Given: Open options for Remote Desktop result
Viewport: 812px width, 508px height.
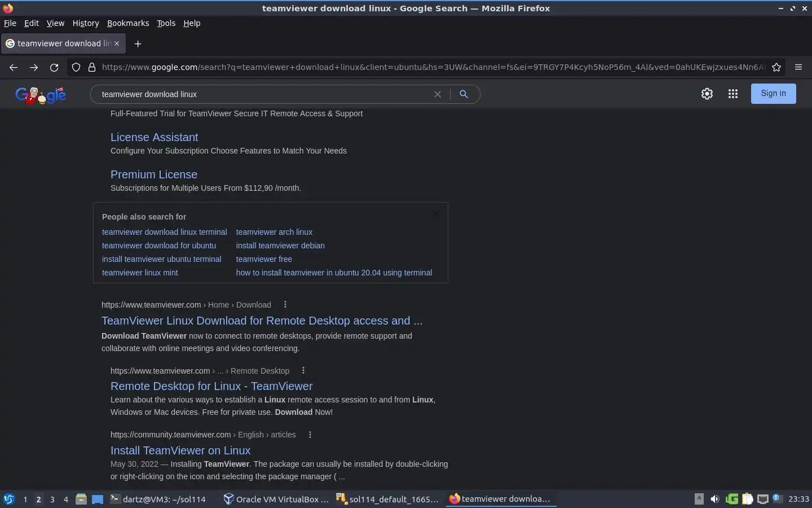Looking at the screenshot, I should pos(303,370).
